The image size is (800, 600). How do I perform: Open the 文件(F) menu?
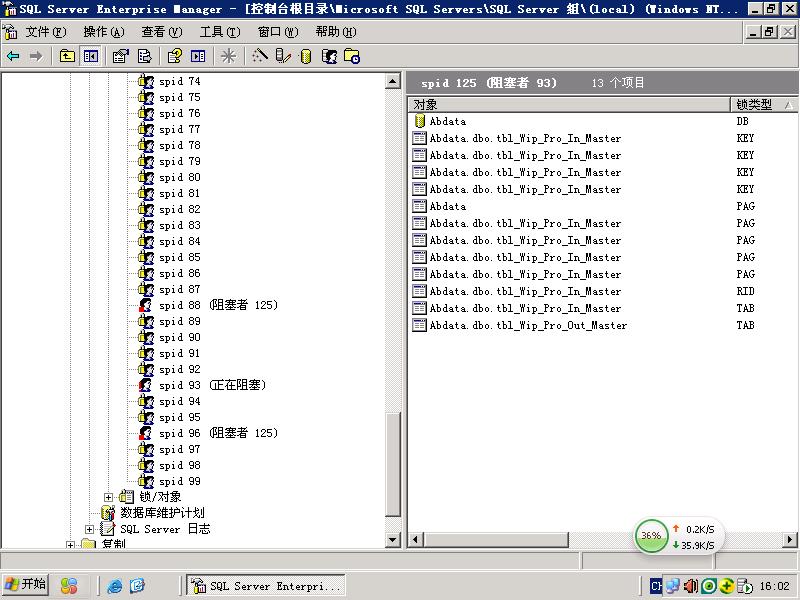(46, 32)
